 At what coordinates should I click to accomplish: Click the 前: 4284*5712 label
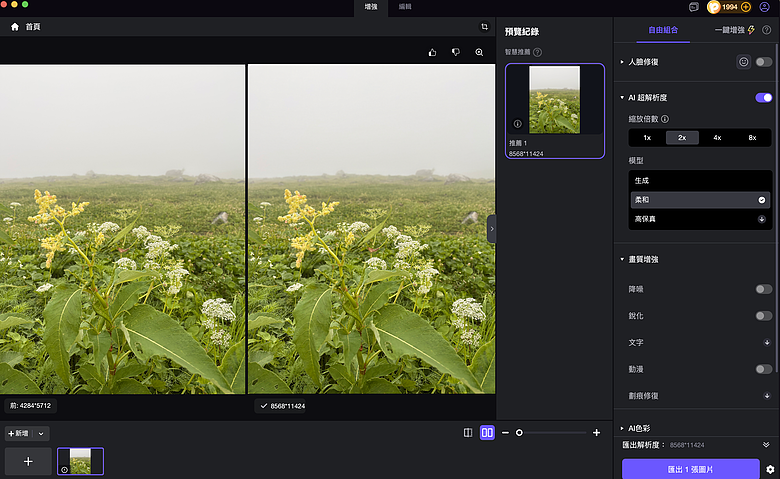[x=30, y=406]
